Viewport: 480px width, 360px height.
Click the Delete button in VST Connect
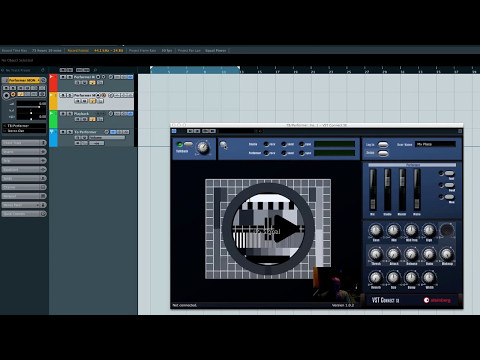point(383,153)
